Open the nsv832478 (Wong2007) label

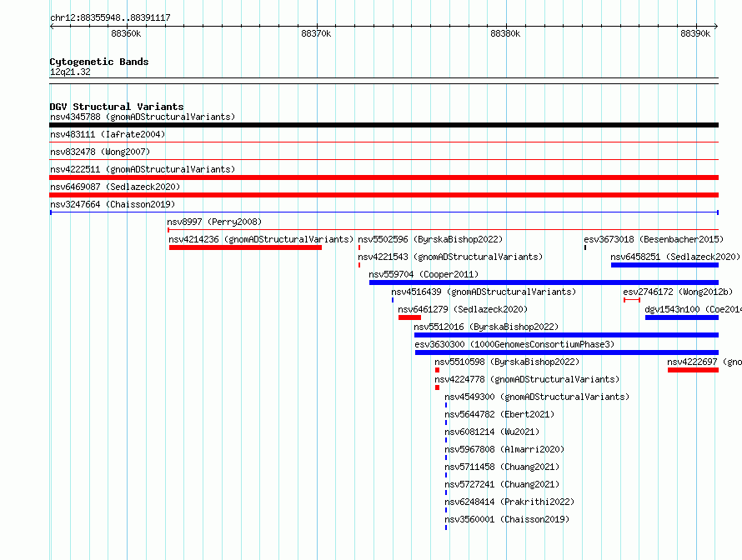coord(100,152)
